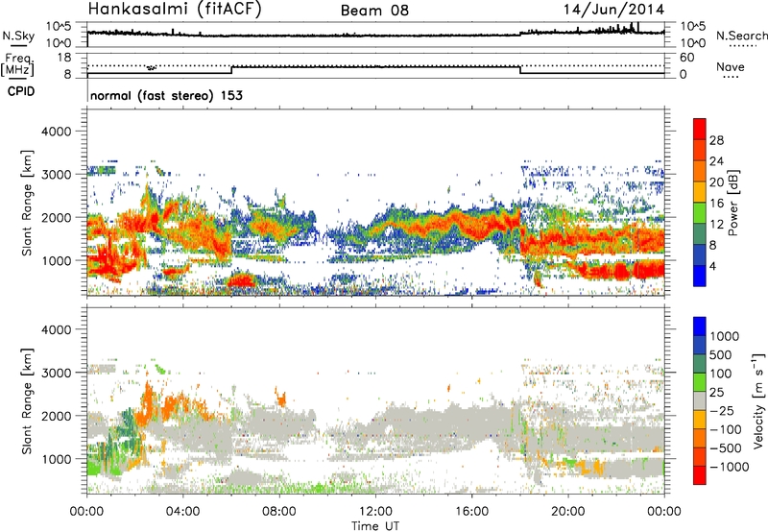Pick the red top segment of Power colorbar
768x532 pixels.
(x=700, y=129)
